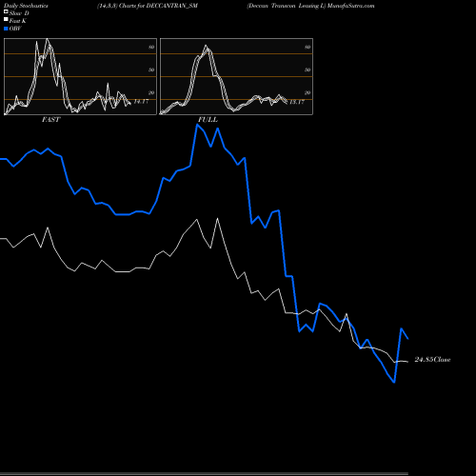476x476 pixels.
Task: Click the FULL stochastic chart thumbnail
Action: click(236, 76)
